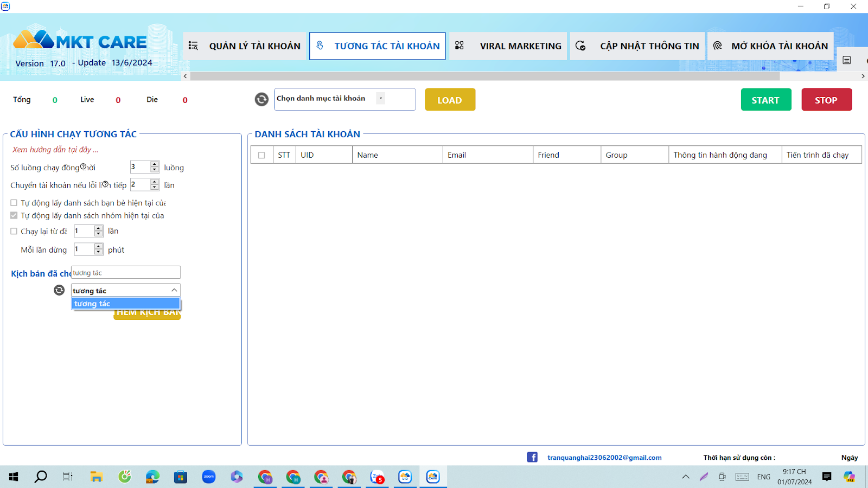The image size is (868, 488).
Task: Enable auto-fetch current friends list checkbox
Action: pos(14,203)
